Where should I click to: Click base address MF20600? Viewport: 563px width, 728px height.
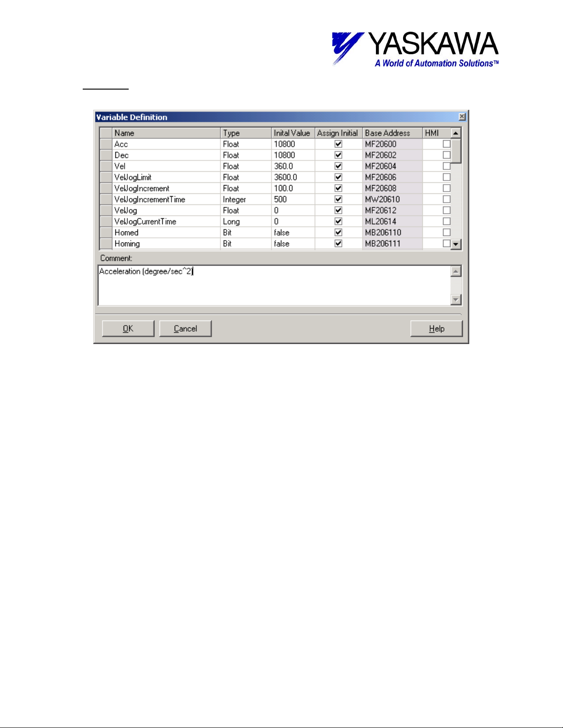[x=392, y=144]
